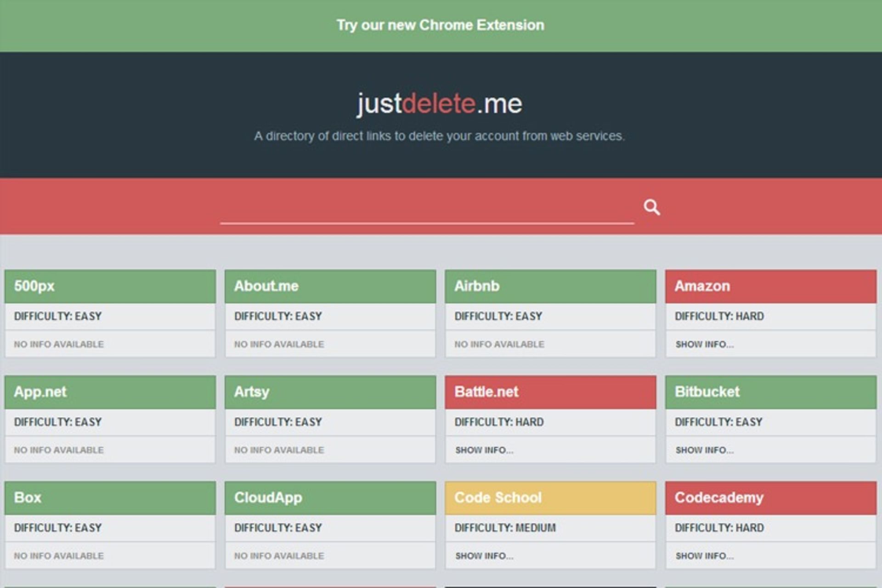Open the Try our new Chrome Extension link
Screen dimensions: 882x588
coord(440,25)
